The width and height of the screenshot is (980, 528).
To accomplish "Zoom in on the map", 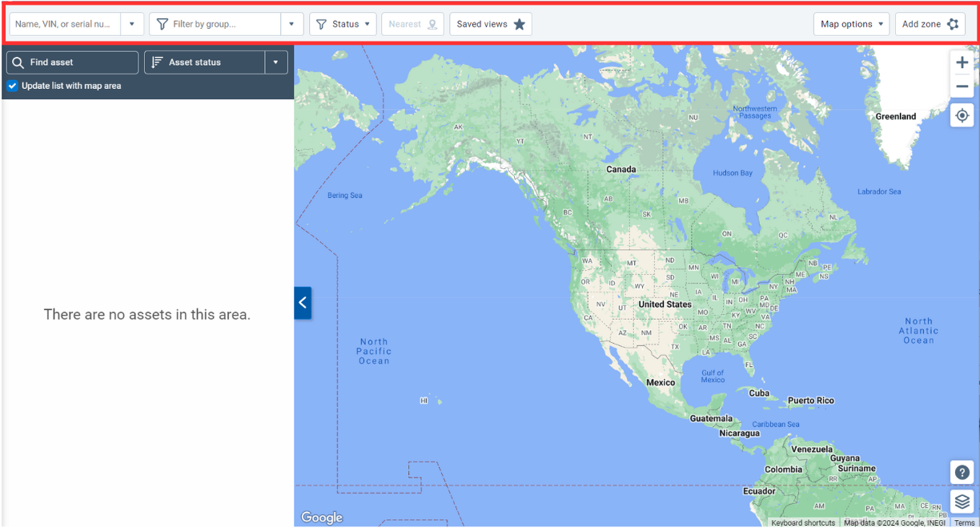I will click(x=962, y=62).
